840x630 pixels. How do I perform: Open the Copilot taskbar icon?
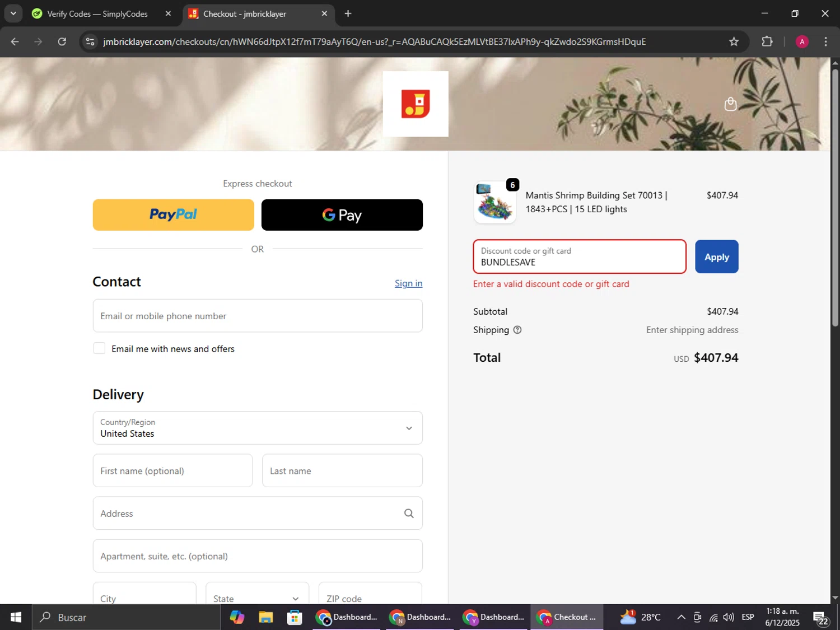coord(237,617)
